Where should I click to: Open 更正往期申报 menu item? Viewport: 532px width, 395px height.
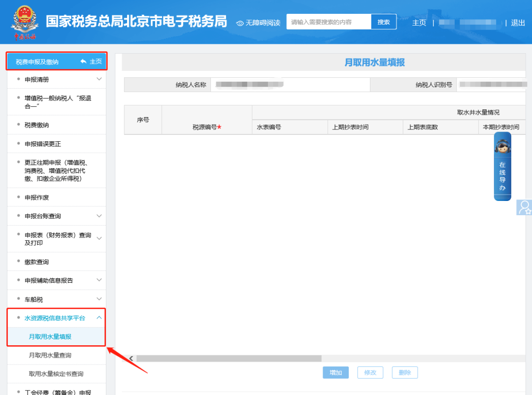point(57,170)
